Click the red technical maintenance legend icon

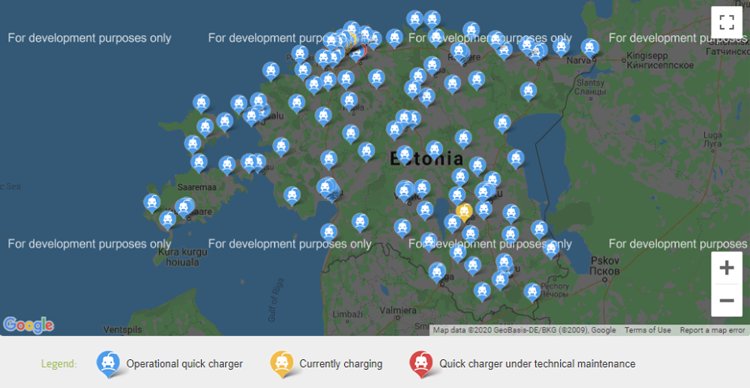421,364
